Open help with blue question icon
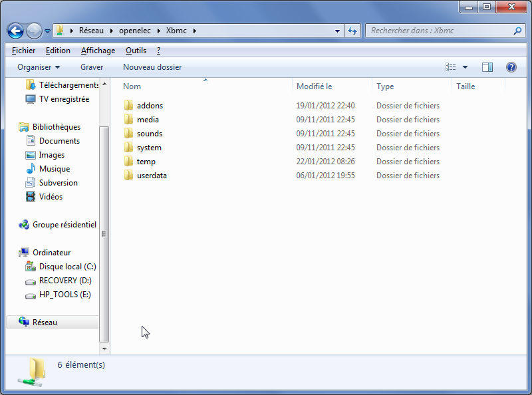Screen dimensions: 532x395 511,67
